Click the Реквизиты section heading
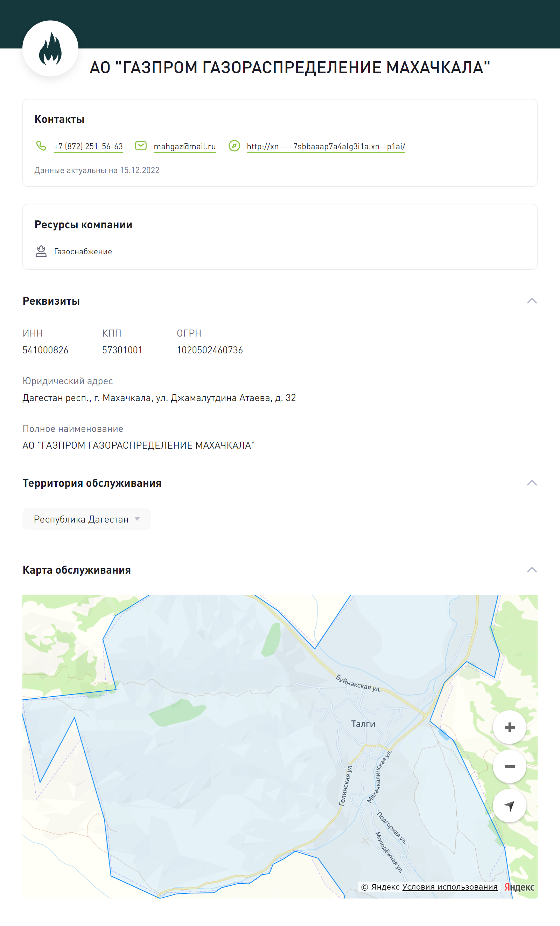 (51, 301)
